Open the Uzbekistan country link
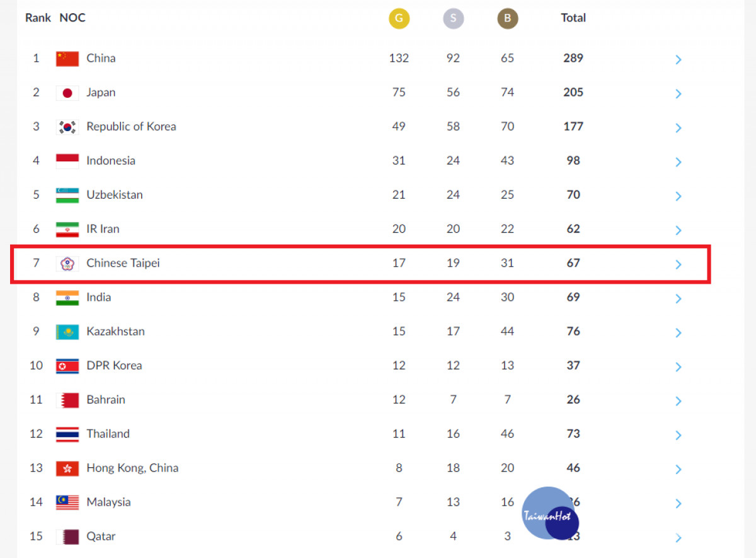 [x=115, y=195]
